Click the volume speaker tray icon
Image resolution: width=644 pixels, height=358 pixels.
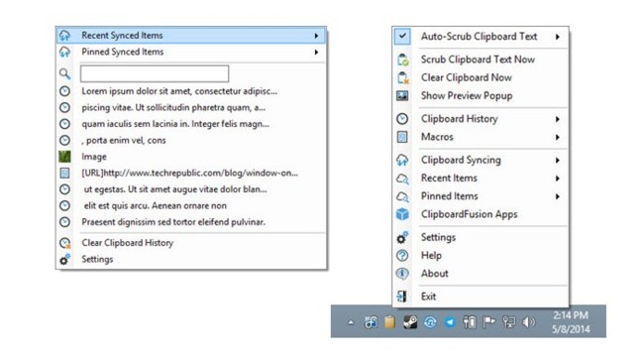coord(528,322)
